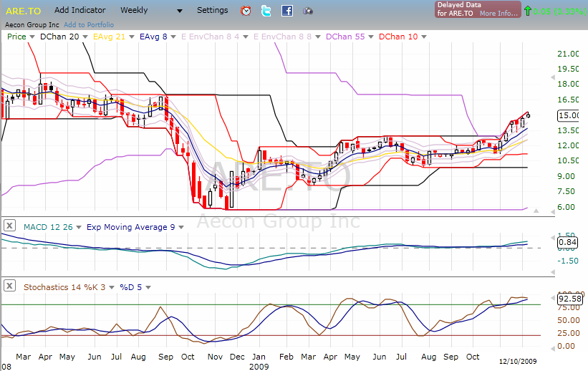This screenshot has width=588, height=371.
Task: Click the 92.58 stochastics value label
Action: coord(570,299)
